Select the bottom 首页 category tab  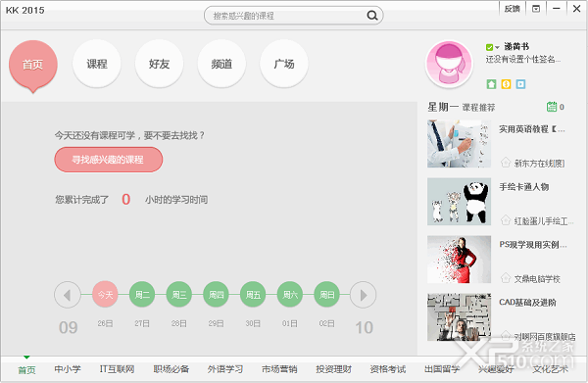tap(26, 370)
